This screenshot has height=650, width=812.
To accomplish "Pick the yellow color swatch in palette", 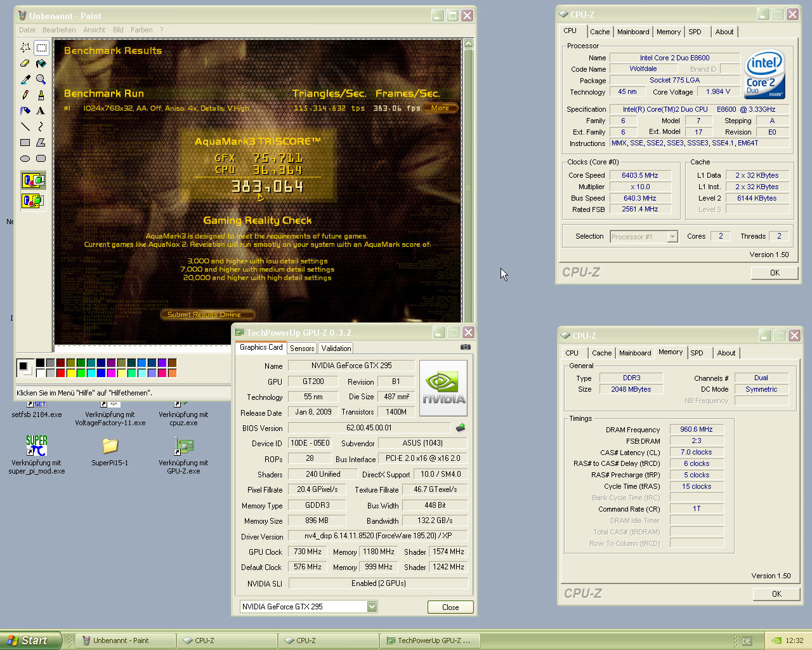I will click(70, 373).
